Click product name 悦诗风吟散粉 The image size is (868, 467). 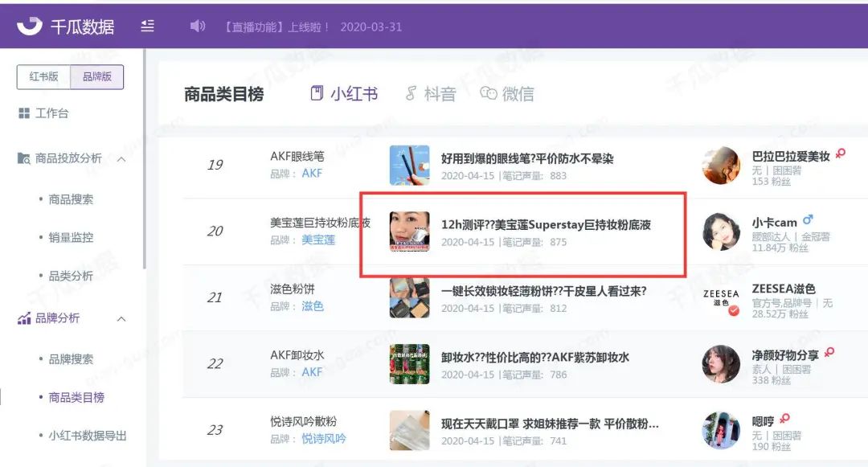tap(303, 422)
